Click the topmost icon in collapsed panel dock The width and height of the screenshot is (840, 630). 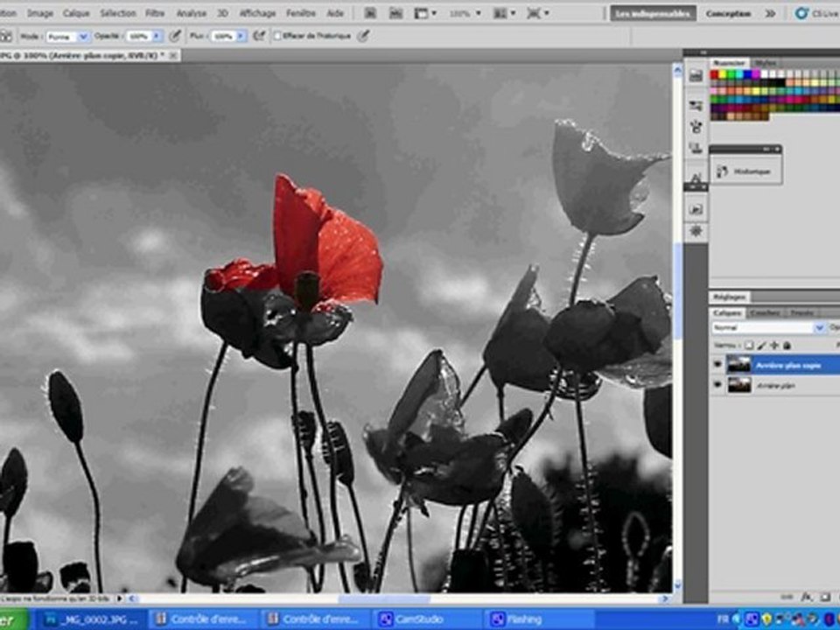[x=696, y=76]
